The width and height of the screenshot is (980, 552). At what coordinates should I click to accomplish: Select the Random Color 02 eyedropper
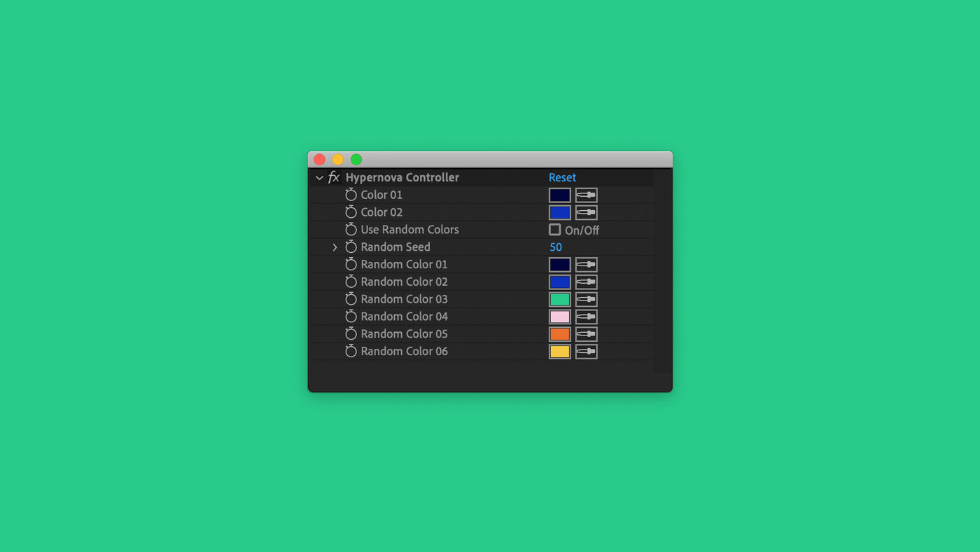point(587,282)
